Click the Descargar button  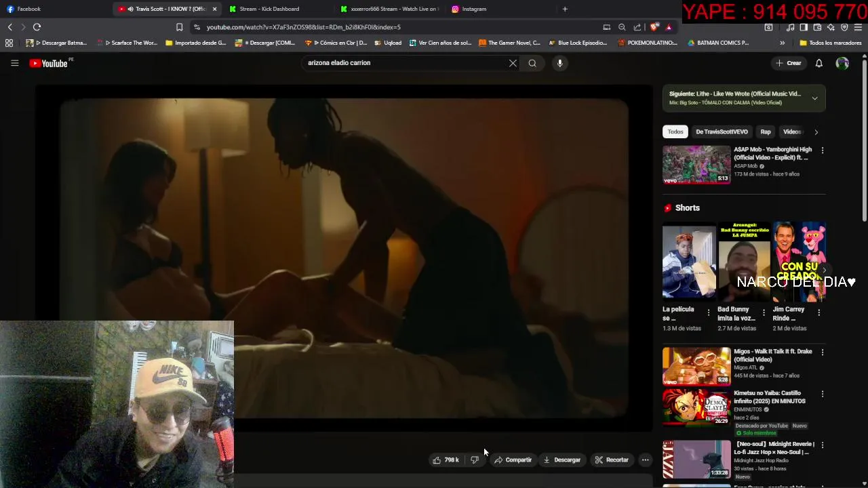pos(561,460)
